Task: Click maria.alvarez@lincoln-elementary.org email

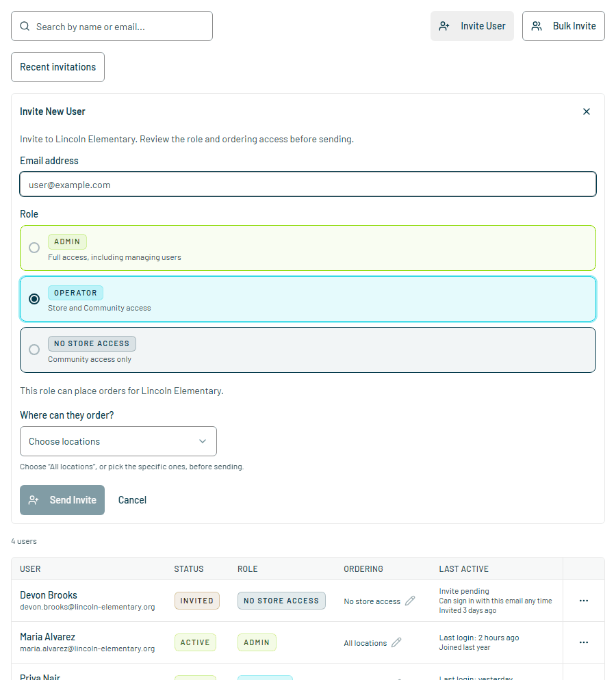Action: click(x=87, y=649)
